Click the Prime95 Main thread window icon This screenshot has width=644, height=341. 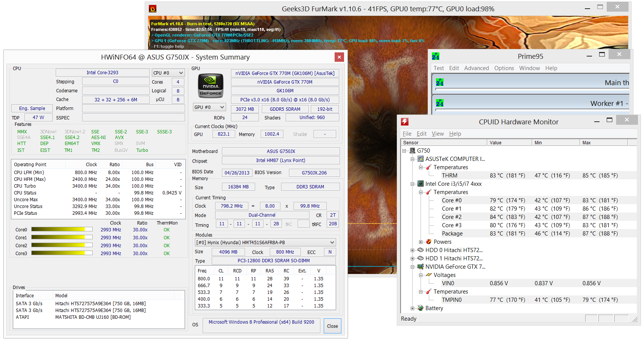point(440,82)
